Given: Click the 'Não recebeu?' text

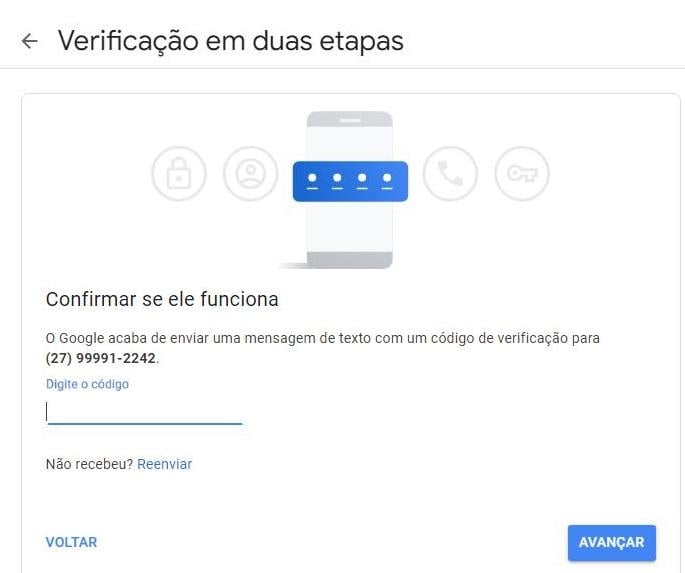Looking at the screenshot, I should pos(90,464).
